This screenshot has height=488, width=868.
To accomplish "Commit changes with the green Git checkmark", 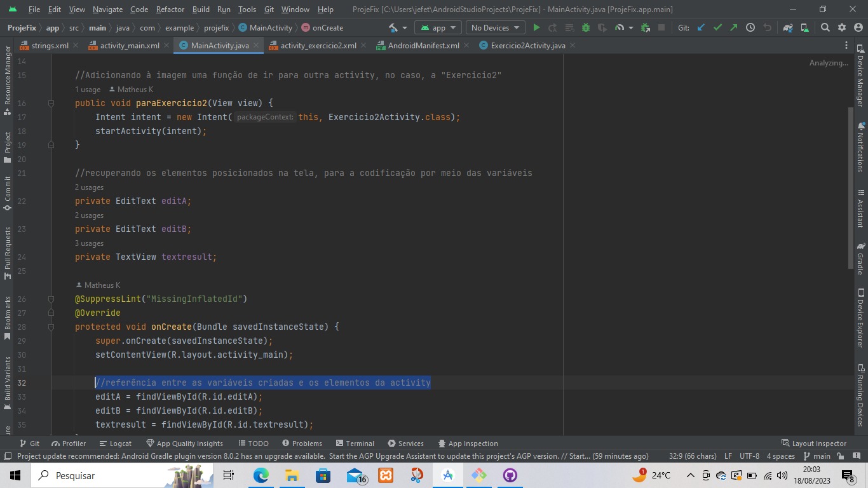I will pyautogui.click(x=717, y=28).
